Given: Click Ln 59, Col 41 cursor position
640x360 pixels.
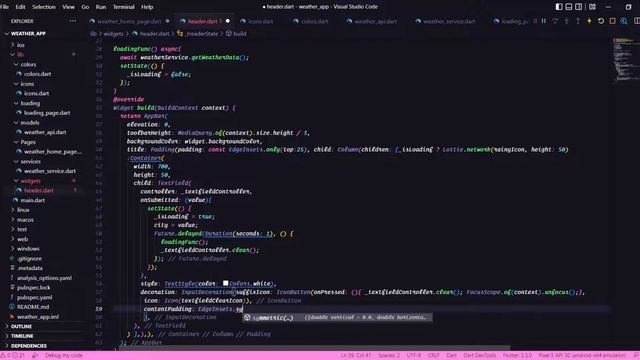Looking at the screenshot, I should click(356, 356).
